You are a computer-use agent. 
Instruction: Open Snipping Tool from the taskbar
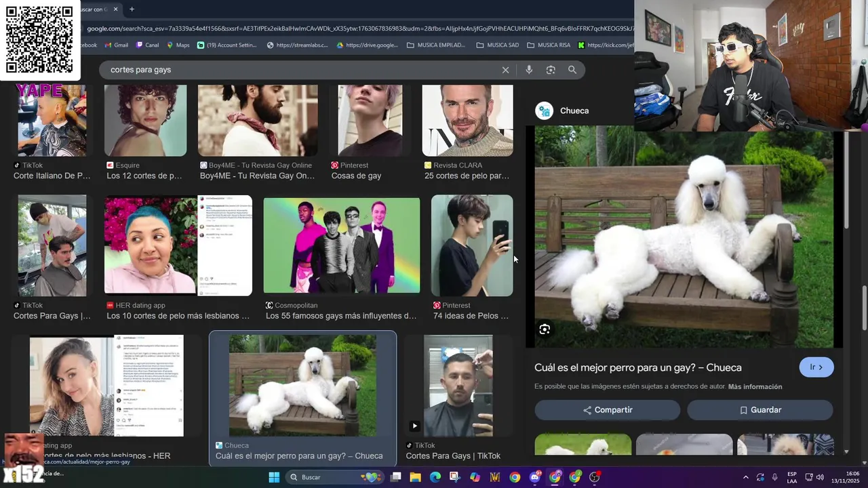(454, 477)
